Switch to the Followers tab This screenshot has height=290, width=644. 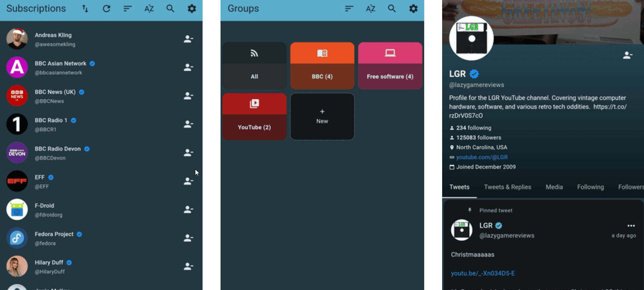tap(631, 187)
